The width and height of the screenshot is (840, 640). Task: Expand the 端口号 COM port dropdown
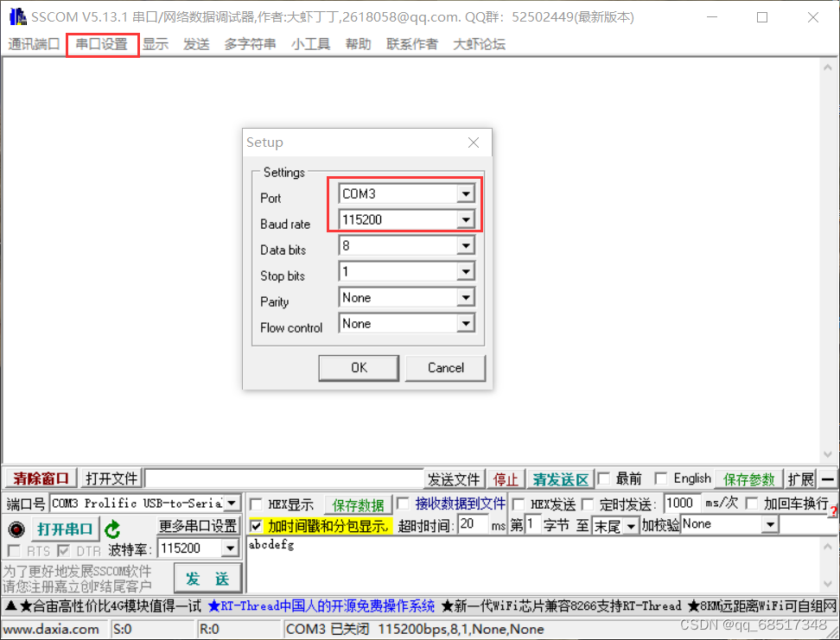230,504
